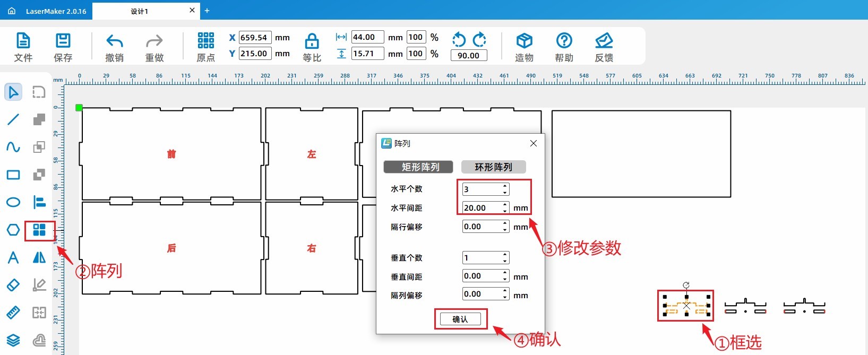Select the ruler measure tool
Viewport: 868px width, 355px height.
(13, 313)
